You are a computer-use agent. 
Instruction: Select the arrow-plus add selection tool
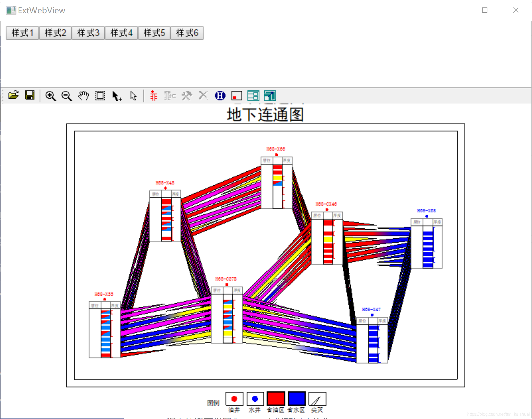click(117, 96)
